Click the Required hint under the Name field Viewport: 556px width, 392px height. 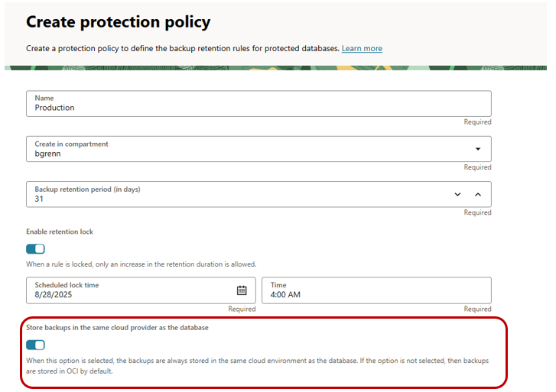tap(477, 122)
